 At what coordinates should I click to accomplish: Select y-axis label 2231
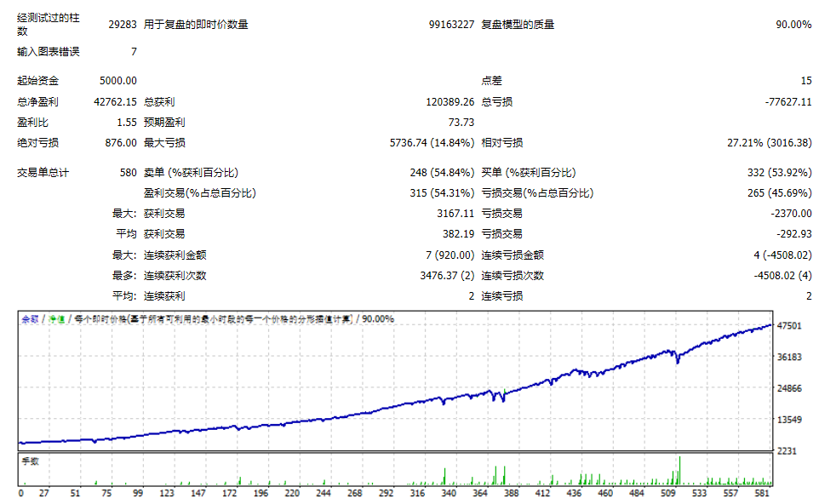point(787,451)
